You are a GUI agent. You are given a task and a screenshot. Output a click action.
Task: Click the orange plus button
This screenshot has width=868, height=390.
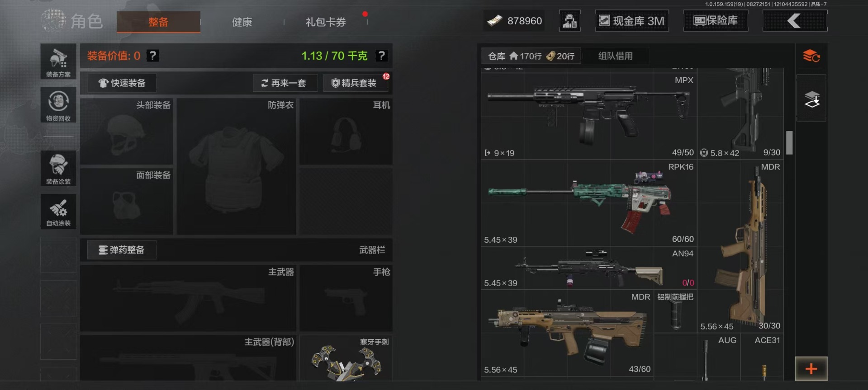point(811,369)
